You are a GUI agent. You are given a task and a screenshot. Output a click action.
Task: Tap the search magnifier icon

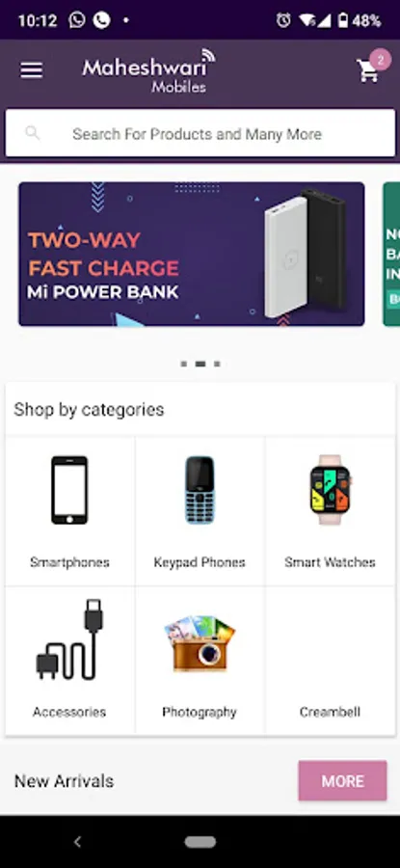pos(33,133)
